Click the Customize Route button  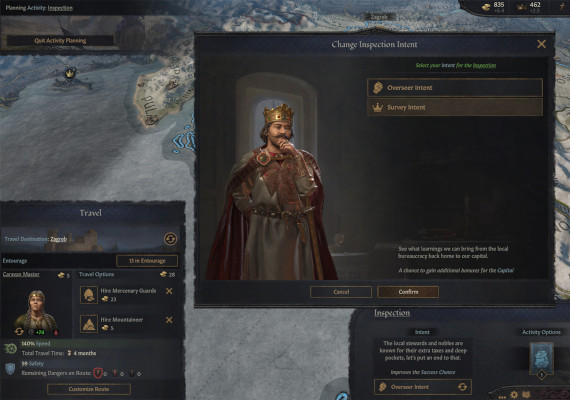click(x=89, y=389)
